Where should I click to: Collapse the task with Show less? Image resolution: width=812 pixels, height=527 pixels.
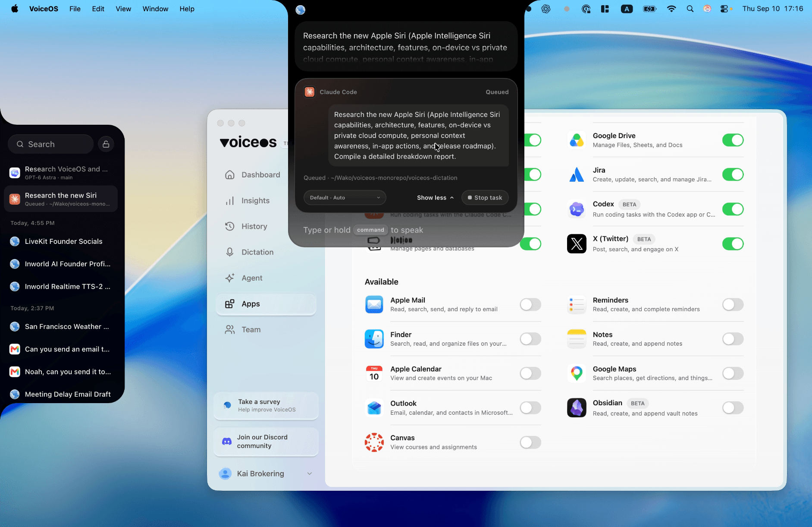click(x=436, y=198)
